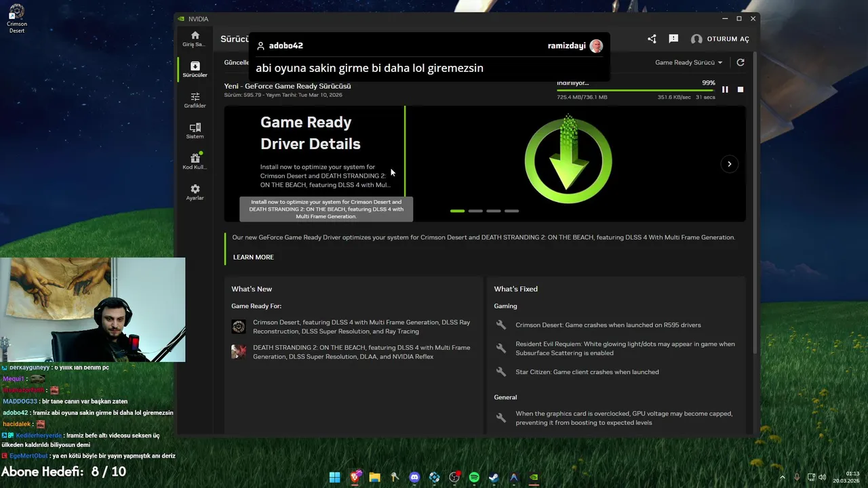Viewport: 868px width, 488px height.
Task: Click the microphone tray icon
Action: [x=797, y=477]
